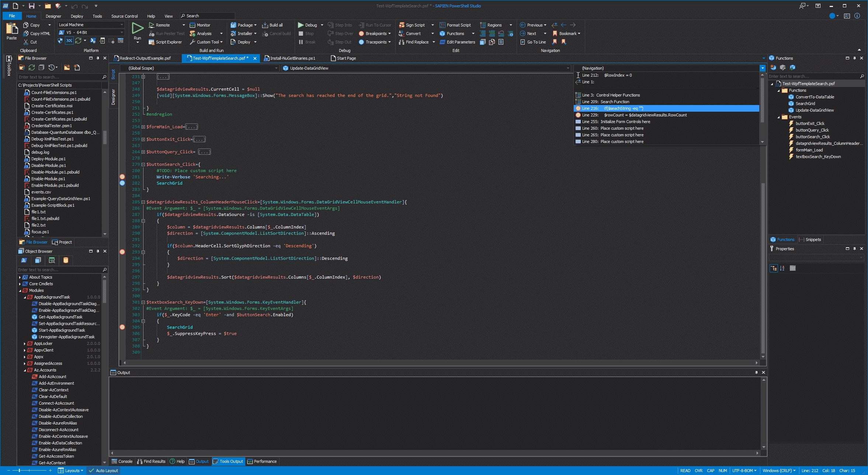Switch to the Console output tab
868x475 pixels.
coord(126,461)
